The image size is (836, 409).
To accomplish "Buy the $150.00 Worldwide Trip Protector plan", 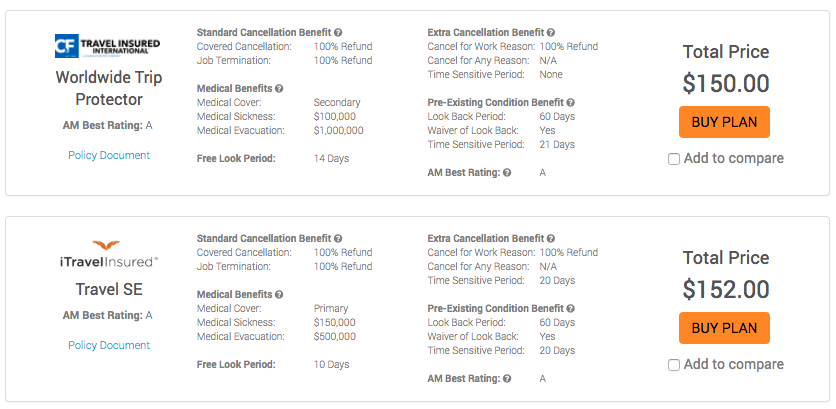I will [x=724, y=122].
